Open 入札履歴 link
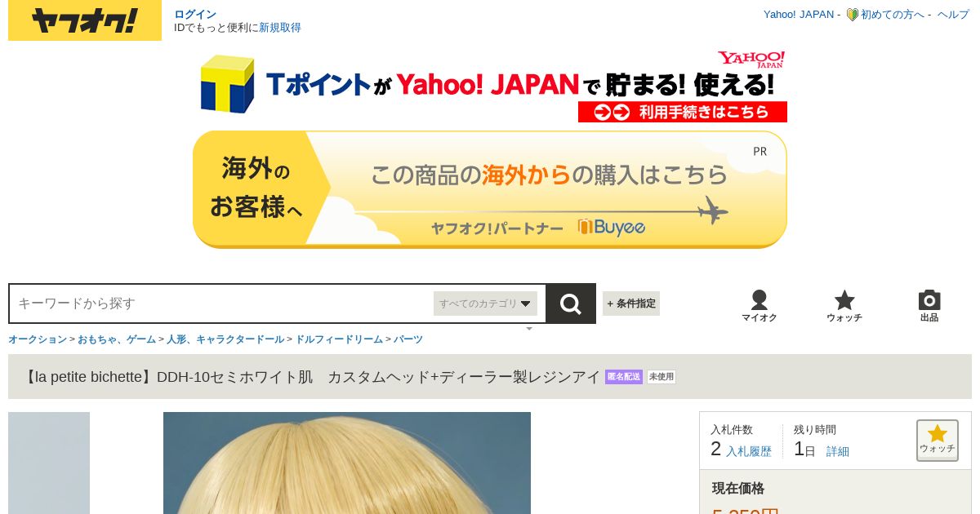Image resolution: width=980 pixels, height=514 pixels. pyautogui.click(x=749, y=451)
